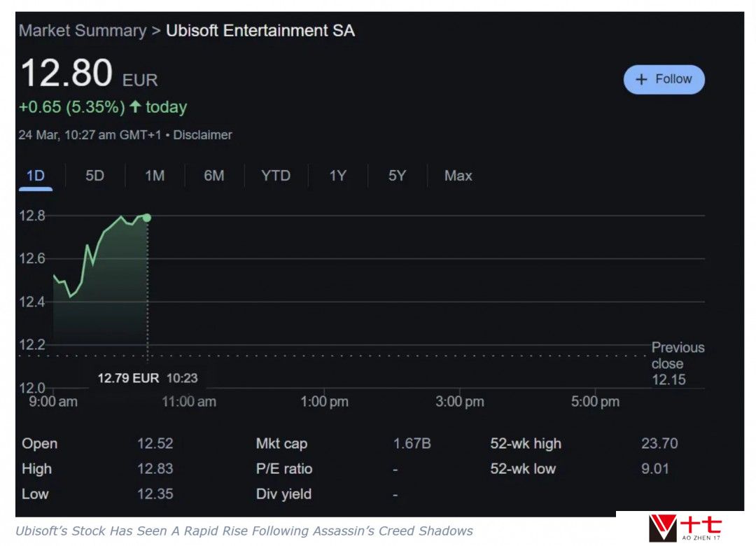Click the High value 12.83
This screenshot has height=546, width=756.
point(155,469)
